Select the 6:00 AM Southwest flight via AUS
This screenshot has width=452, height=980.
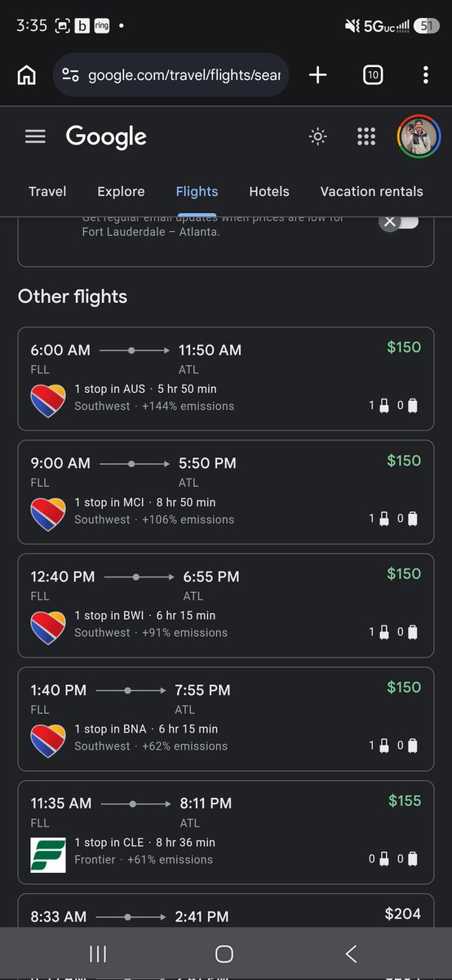226,379
